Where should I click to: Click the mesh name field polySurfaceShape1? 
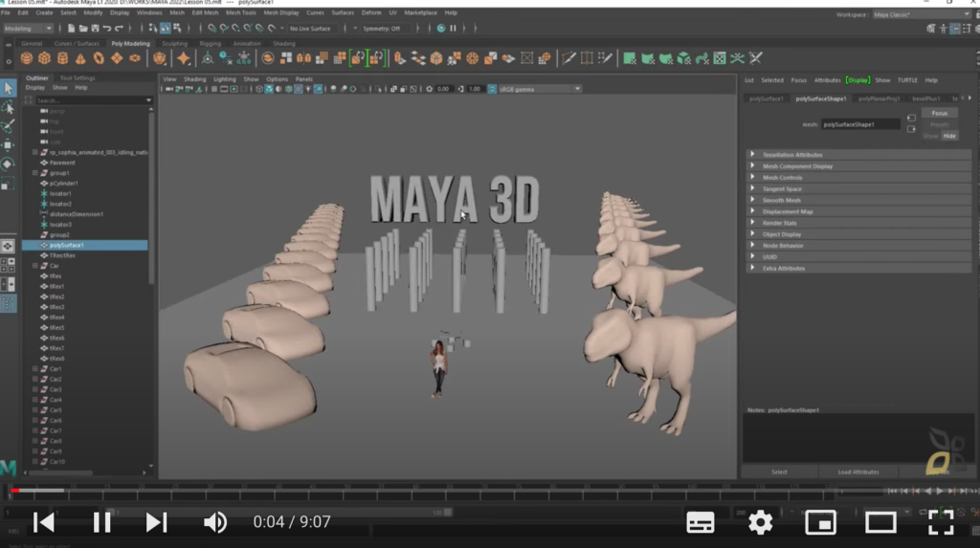pyautogui.click(x=860, y=124)
